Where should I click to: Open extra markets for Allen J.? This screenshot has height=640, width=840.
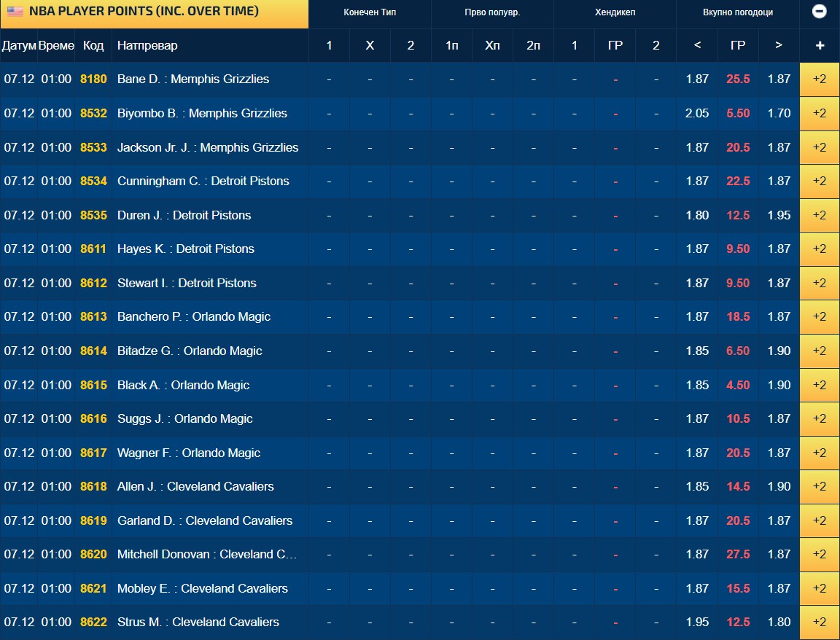(820, 487)
